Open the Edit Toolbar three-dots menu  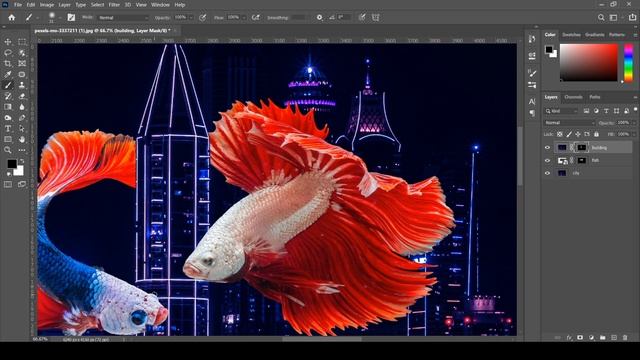pyautogui.click(x=22, y=150)
